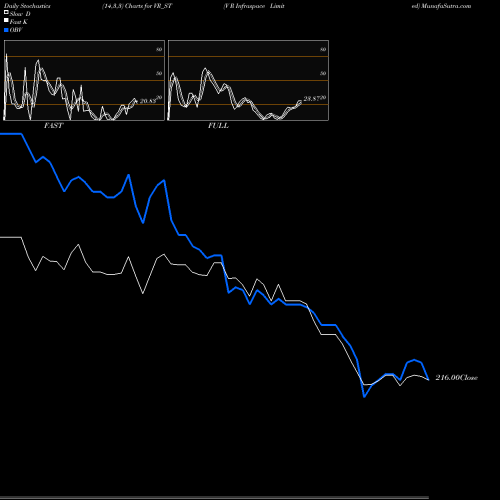Click the FAST chart caption

(53, 126)
